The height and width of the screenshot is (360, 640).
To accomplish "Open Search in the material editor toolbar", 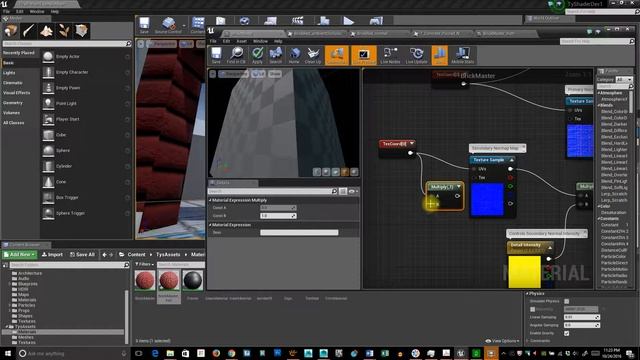I will (276, 55).
